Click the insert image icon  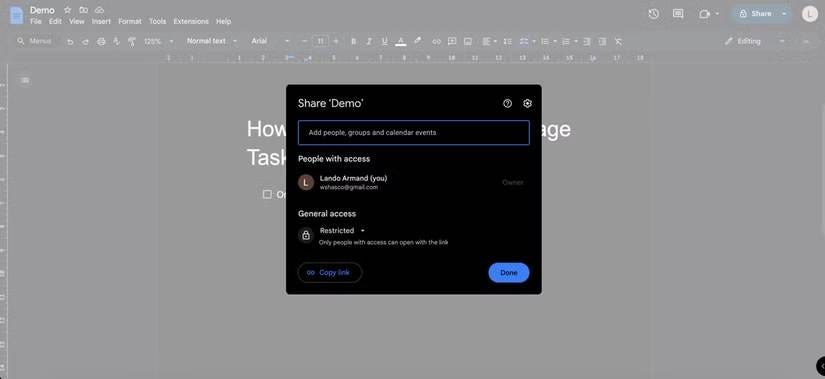(x=467, y=42)
